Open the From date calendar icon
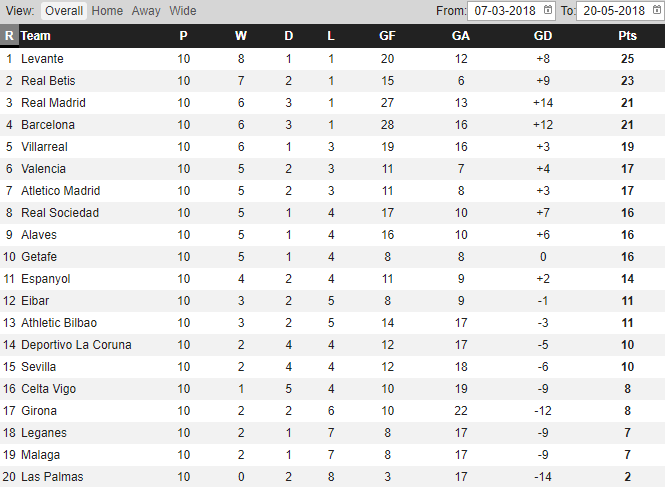Image resolution: width=665 pixels, height=487 pixels. coord(548,10)
